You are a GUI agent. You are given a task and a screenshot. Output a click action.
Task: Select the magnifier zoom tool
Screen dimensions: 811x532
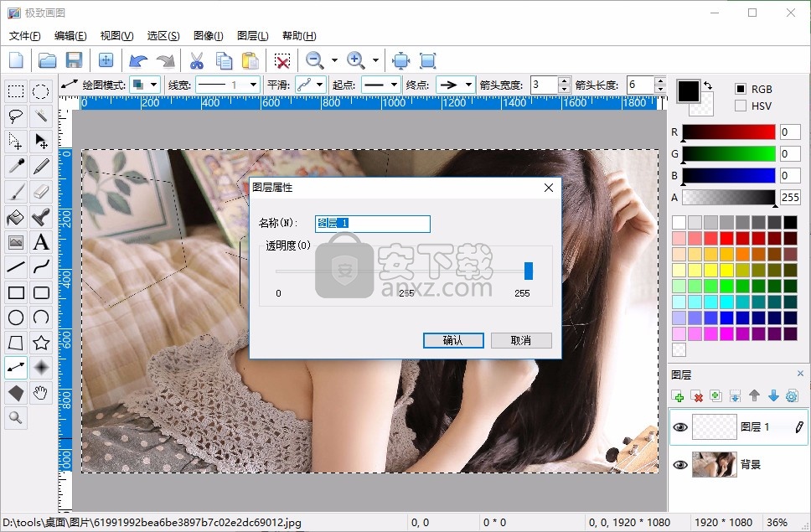(x=16, y=418)
